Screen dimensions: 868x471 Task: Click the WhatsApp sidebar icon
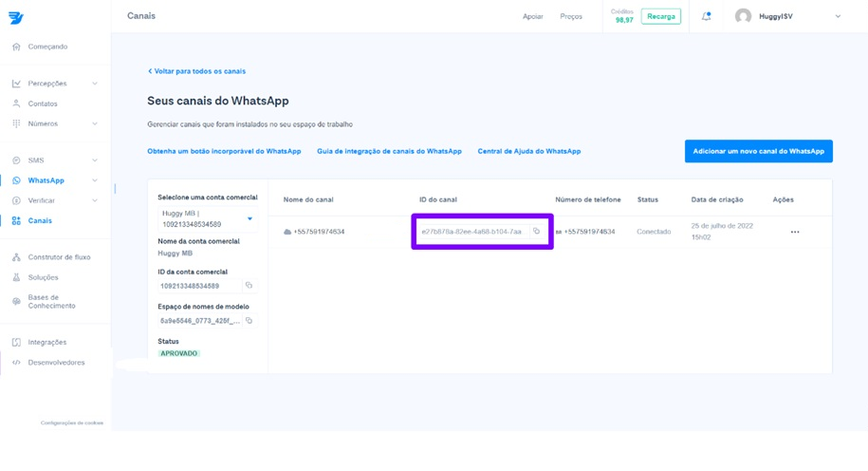pos(16,180)
